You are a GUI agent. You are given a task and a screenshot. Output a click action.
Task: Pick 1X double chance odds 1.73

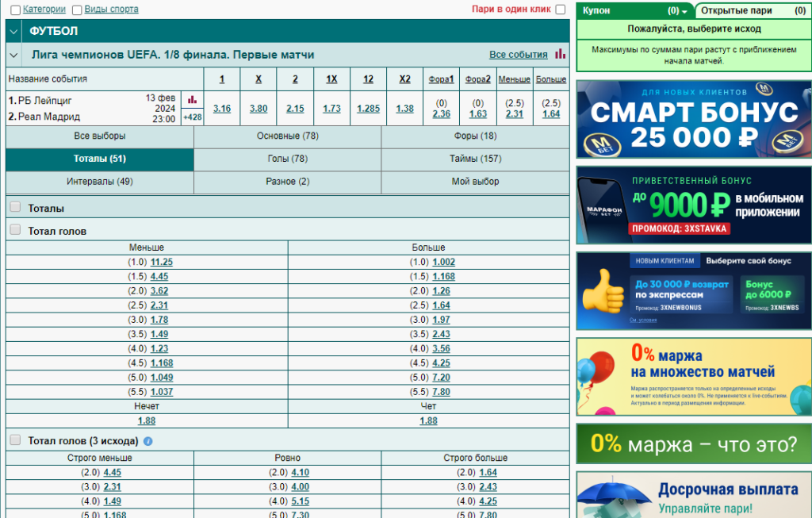(331, 109)
